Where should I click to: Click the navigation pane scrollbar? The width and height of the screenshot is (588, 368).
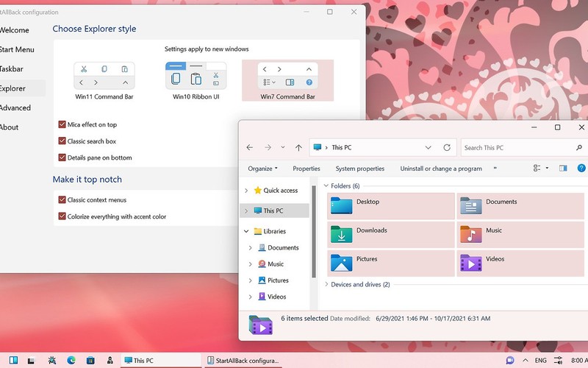(314, 231)
